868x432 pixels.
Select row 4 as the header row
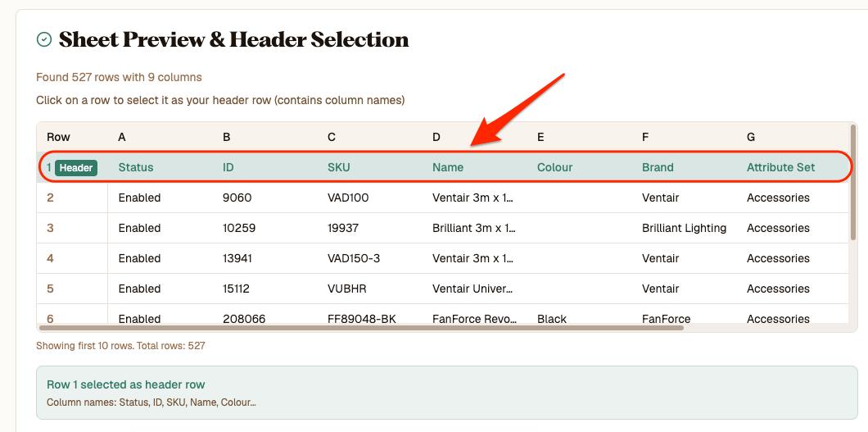[442, 259]
